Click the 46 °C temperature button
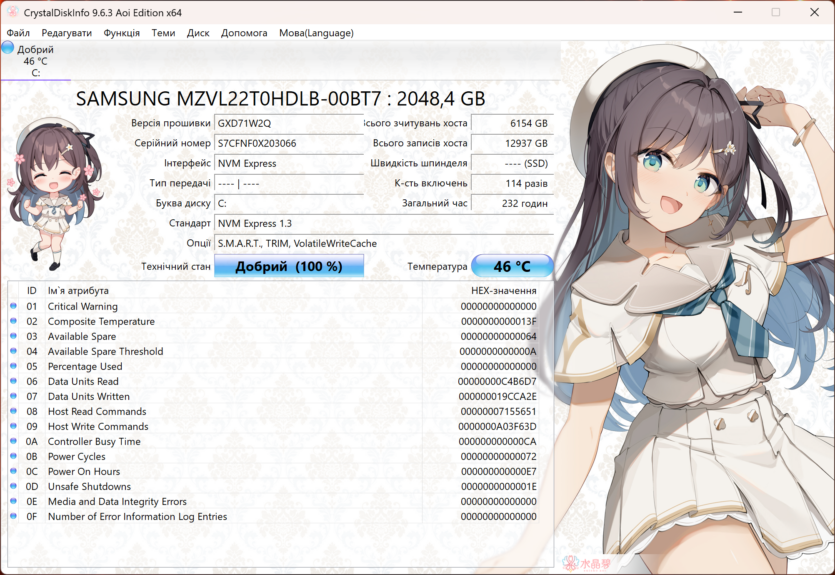Image resolution: width=835 pixels, height=575 pixels. tap(512, 266)
